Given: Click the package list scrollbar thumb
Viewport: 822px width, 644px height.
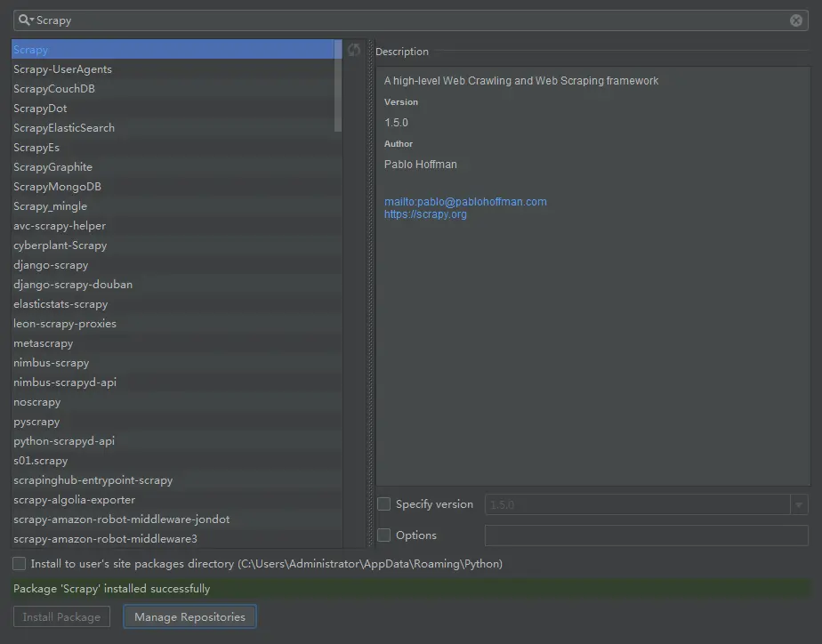Looking at the screenshot, I should [338, 85].
